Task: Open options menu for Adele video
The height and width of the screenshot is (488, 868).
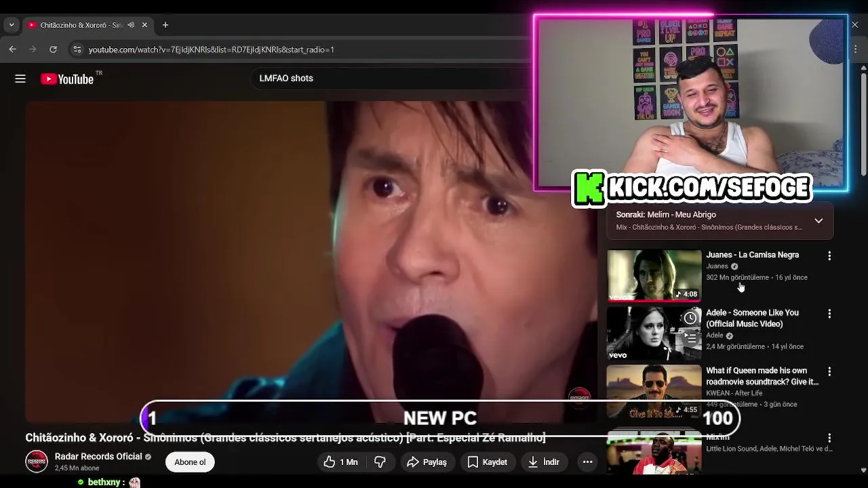Action: (x=829, y=314)
